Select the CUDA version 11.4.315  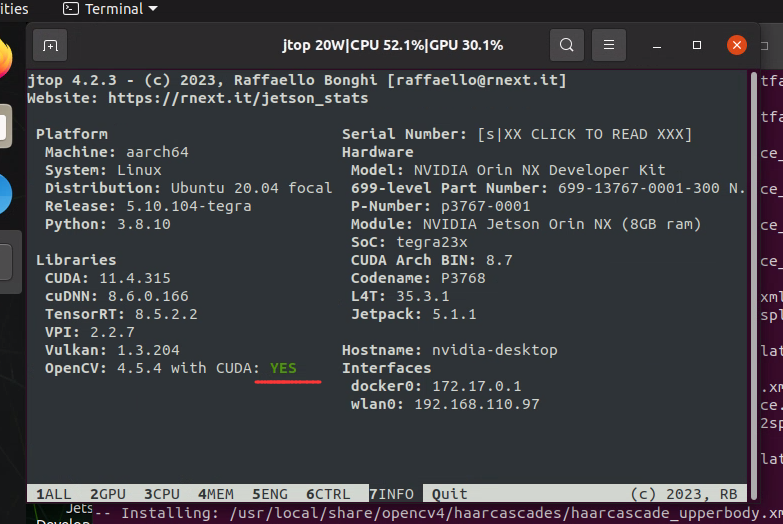[x=135, y=278]
